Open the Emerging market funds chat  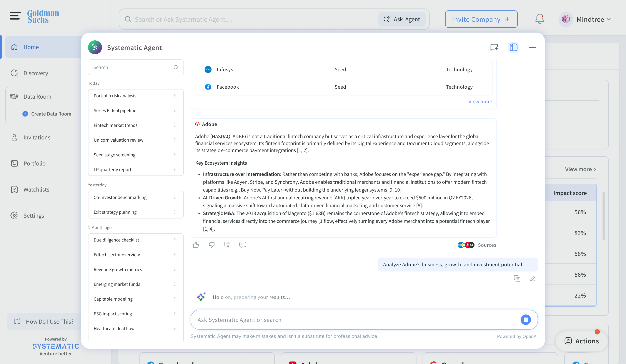pos(117,284)
